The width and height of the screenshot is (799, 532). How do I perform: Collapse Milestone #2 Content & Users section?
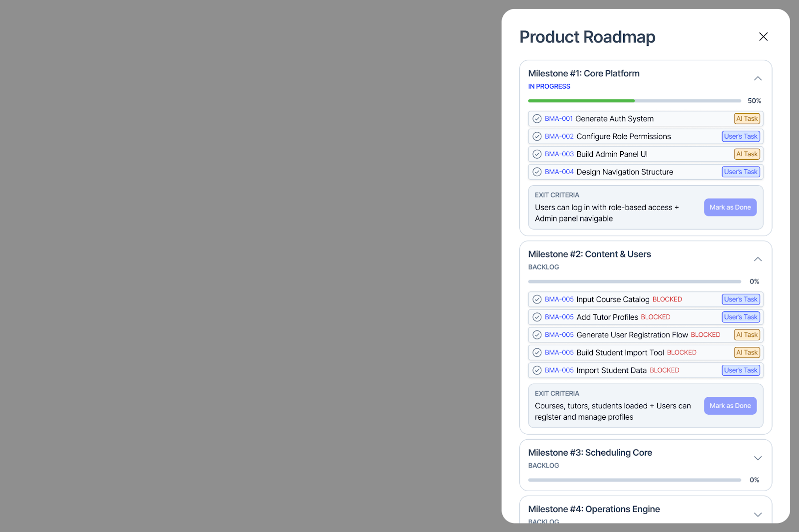pyautogui.click(x=758, y=259)
